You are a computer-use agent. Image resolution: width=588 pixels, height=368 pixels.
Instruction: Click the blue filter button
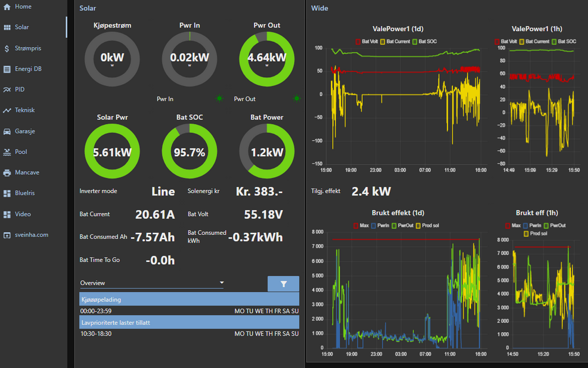coord(283,284)
